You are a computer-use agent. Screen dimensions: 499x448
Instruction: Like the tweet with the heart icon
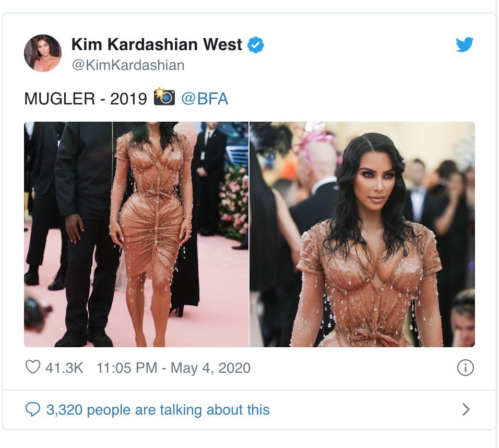33,367
